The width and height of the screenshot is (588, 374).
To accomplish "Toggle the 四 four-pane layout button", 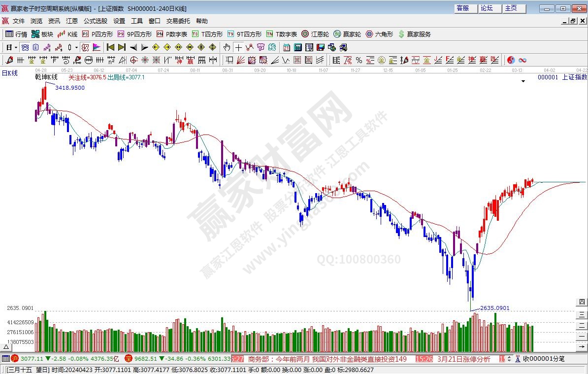I will coord(582,302).
